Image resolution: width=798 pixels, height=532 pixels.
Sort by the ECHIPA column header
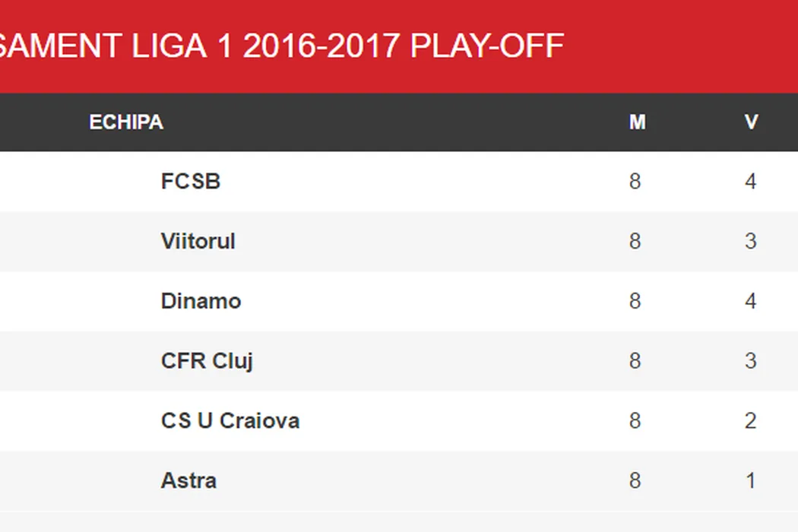click(x=126, y=122)
